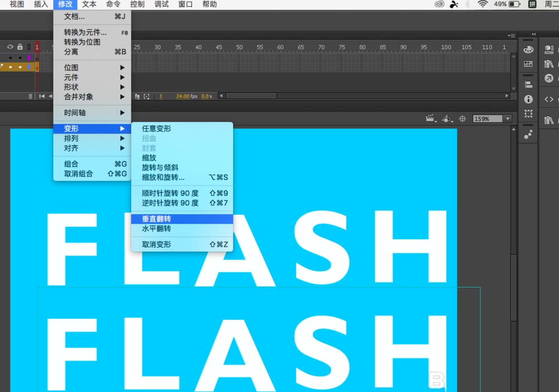Expand the 时间轴 submenu
Screen dimensions: 559x392
[x=92, y=113]
